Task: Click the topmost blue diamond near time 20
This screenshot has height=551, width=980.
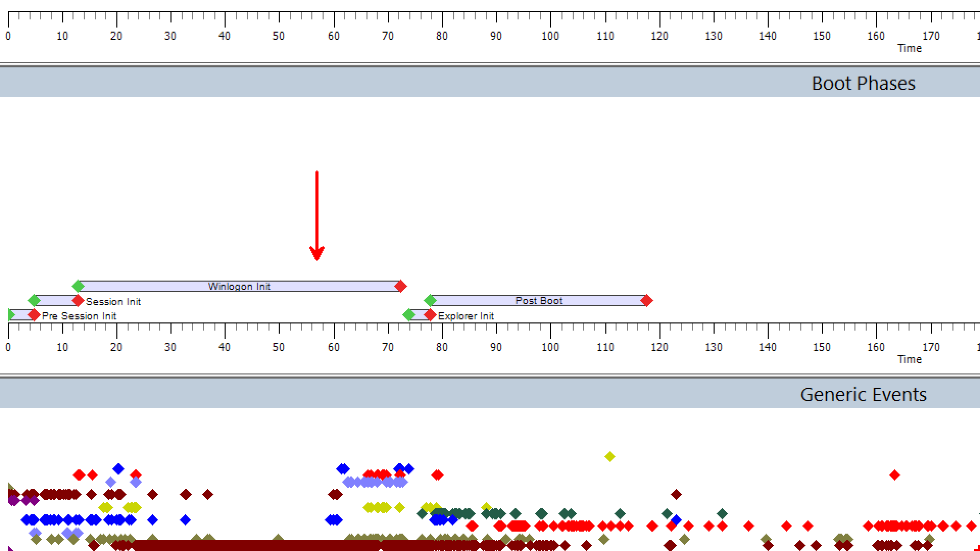Action: coord(118,468)
